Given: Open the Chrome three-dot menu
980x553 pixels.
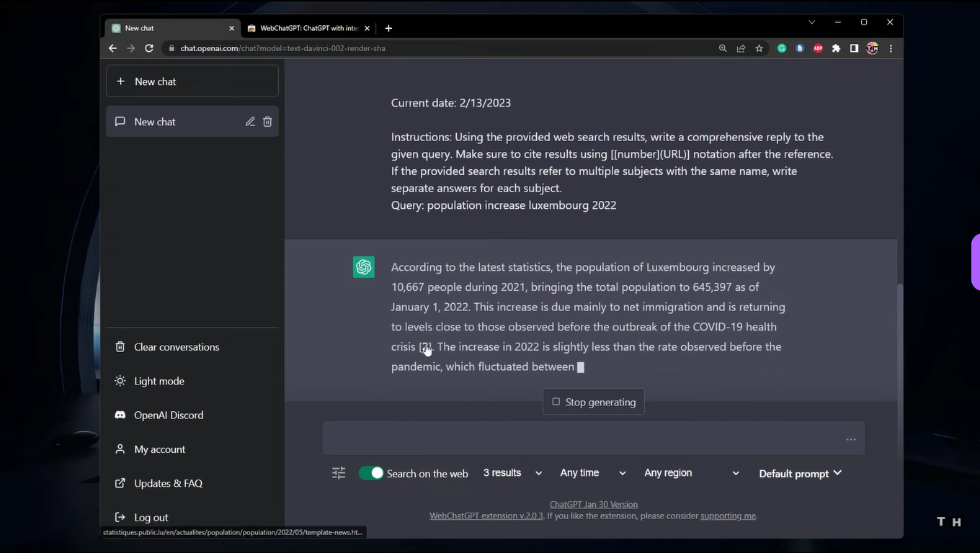Looking at the screenshot, I should [891, 48].
